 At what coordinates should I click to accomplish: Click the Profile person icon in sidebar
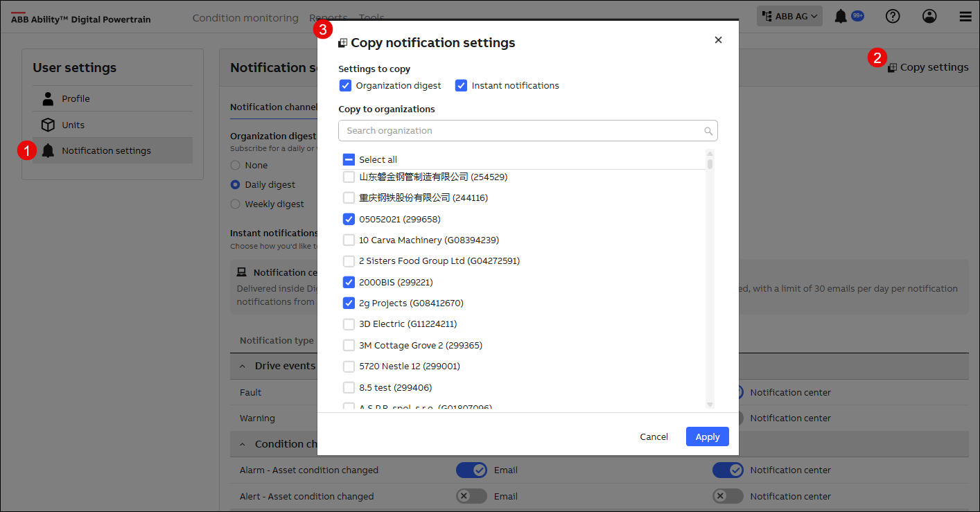[x=48, y=98]
